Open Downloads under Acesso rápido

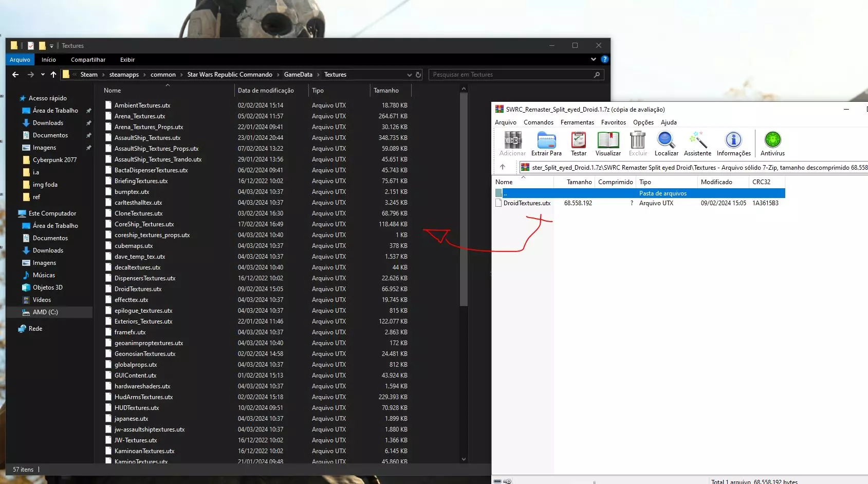(48, 123)
